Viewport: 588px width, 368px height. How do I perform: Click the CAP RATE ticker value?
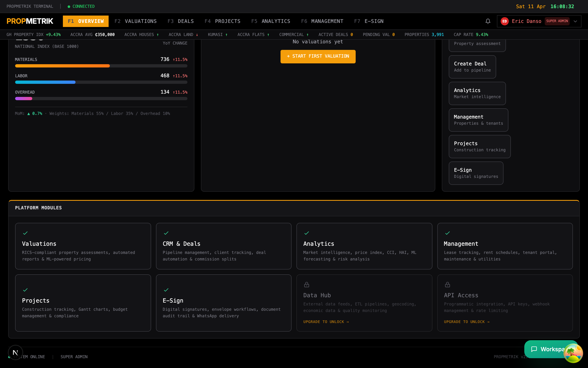pos(482,35)
